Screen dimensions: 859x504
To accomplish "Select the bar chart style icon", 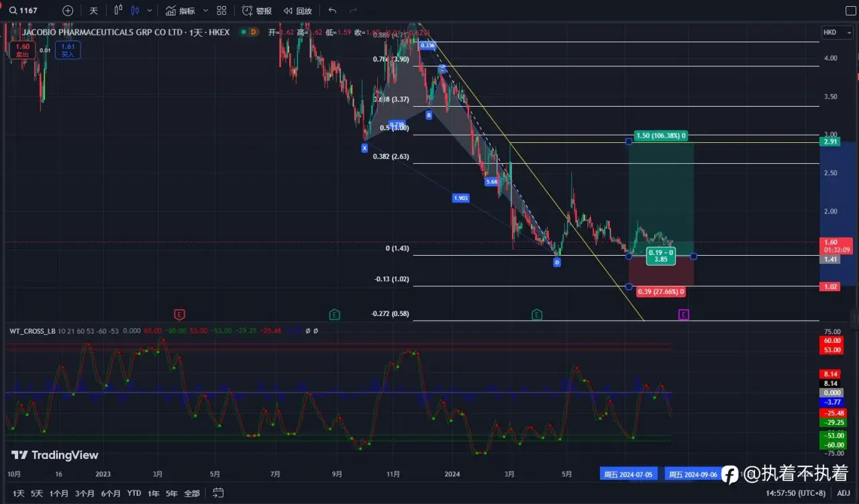I will [118, 10].
